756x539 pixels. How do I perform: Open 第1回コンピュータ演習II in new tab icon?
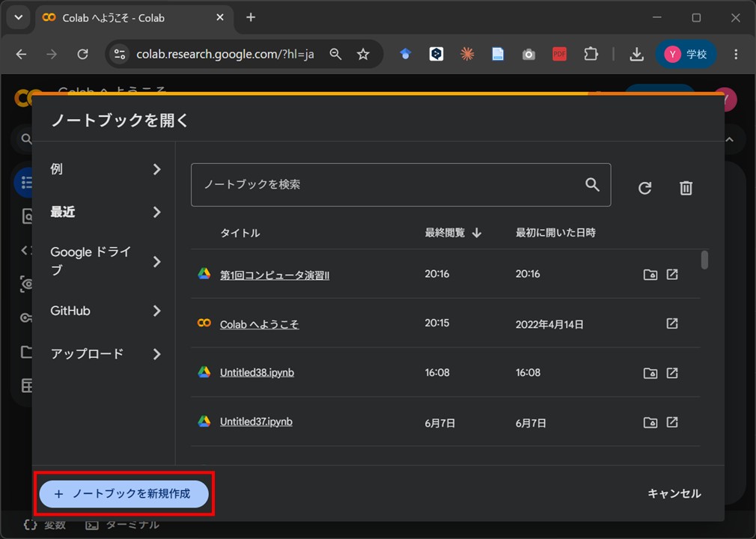672,274
